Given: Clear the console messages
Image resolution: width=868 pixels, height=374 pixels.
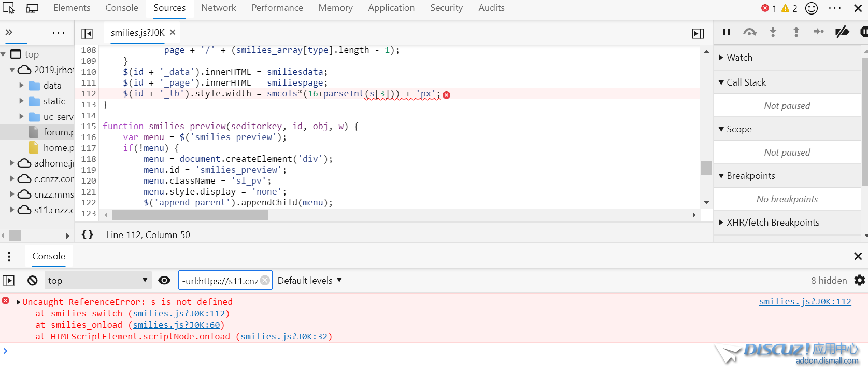Looking at the screenshot, I should pos(33,281).
